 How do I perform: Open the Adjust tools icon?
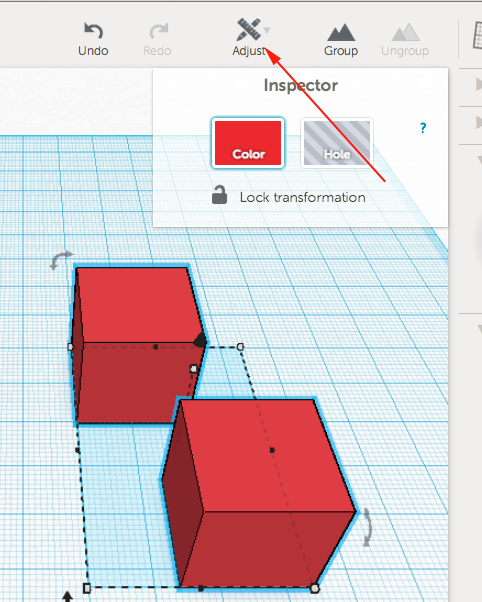(248, 30)
